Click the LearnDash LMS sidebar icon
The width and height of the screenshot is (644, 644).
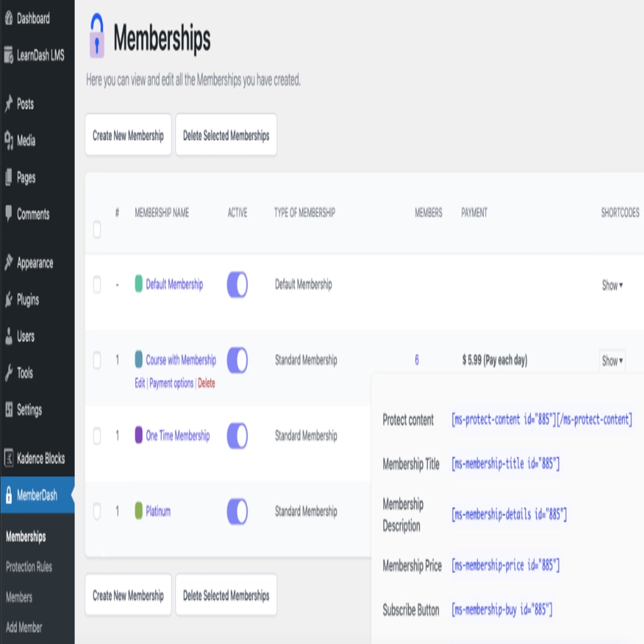[9, 55]
